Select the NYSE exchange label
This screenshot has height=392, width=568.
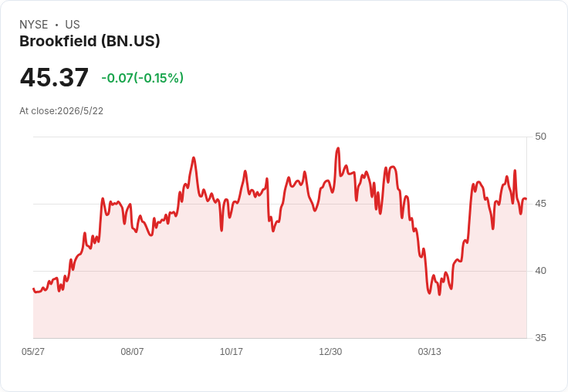(x=34, y=25)
